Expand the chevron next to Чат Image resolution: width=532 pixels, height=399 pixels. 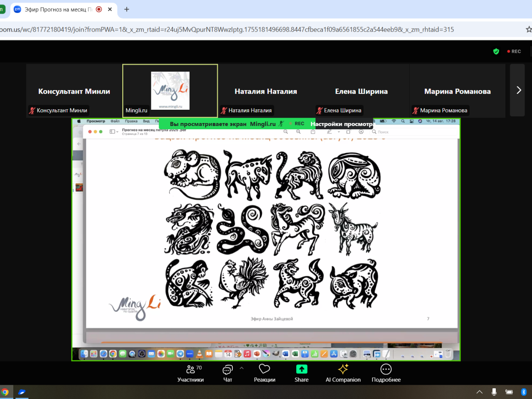coord(241,368)
